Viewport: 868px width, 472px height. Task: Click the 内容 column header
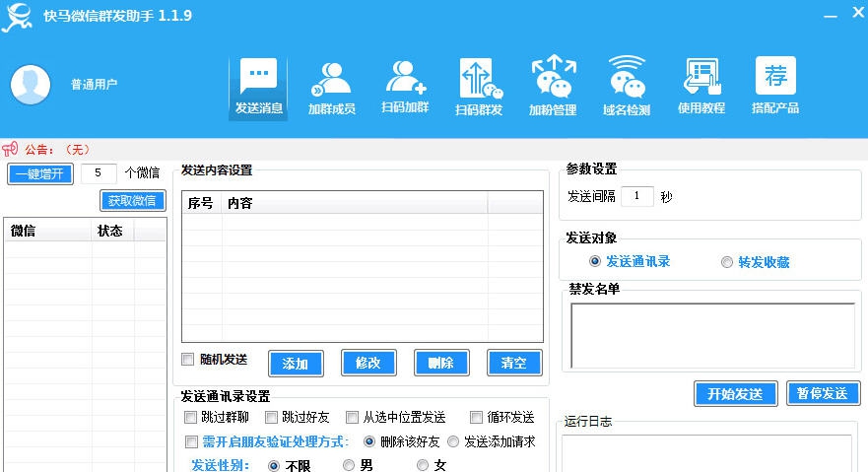point(355,203)
